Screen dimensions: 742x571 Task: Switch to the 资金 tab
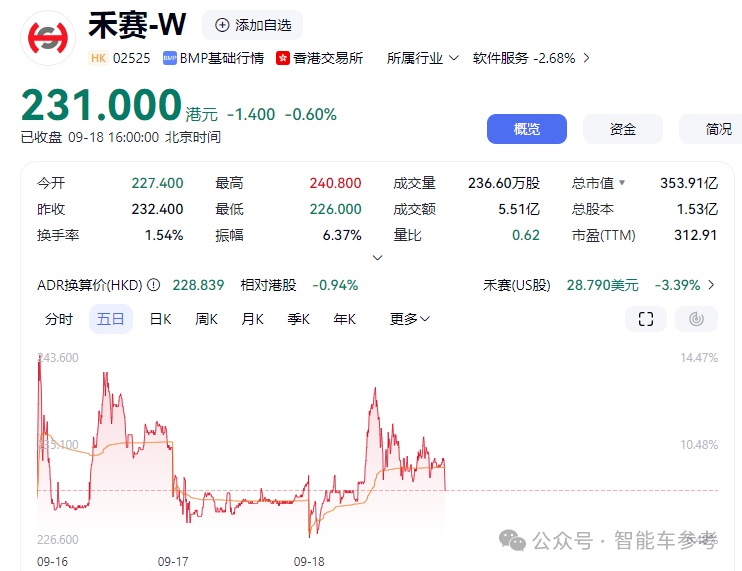click(x=623, y=129)
